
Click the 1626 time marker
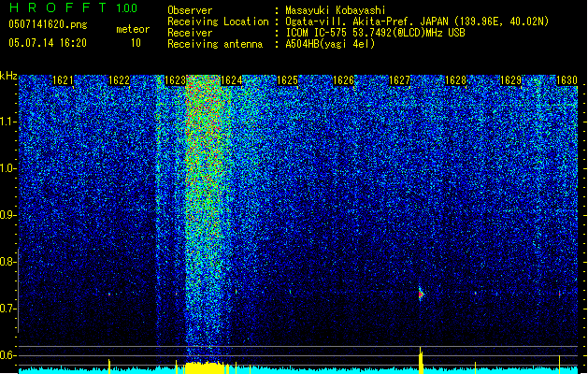tap(343, 80)
